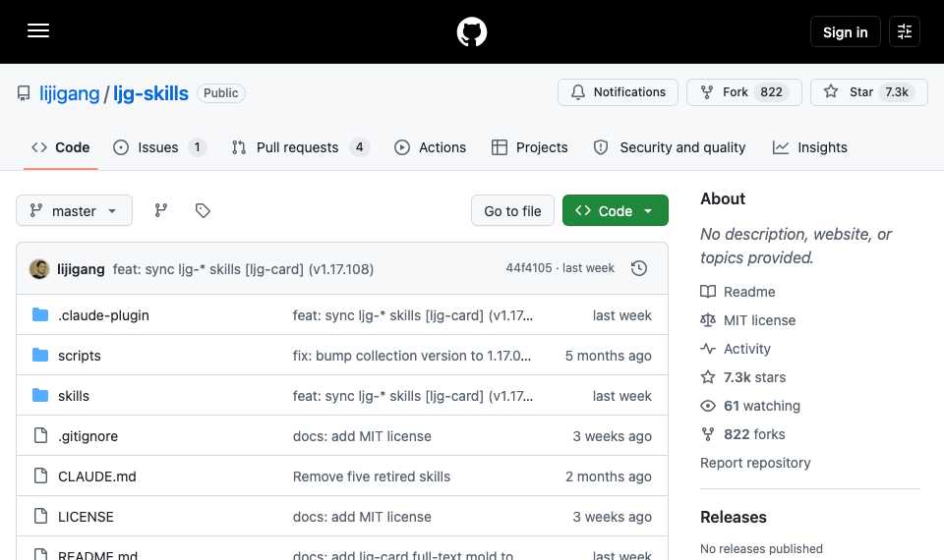Open lijigang author link in commit row
Screen dimensions: 944x560
81,269
